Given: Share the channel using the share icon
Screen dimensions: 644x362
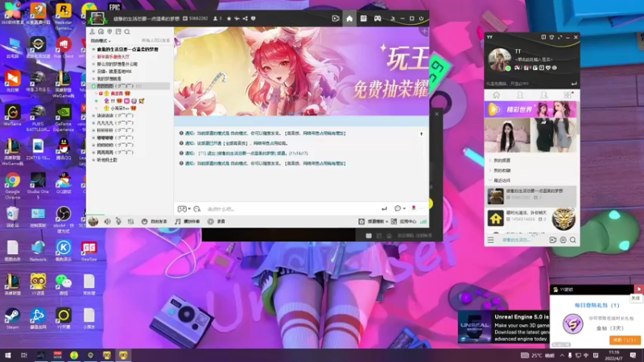Looking at the screenshot, I should [246, 19].
